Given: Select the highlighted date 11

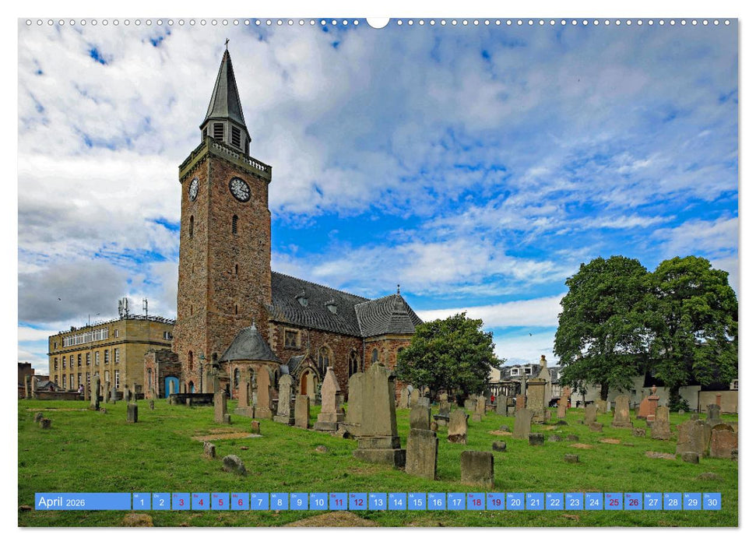Looking at the screenshot, I should coord(337,501).
